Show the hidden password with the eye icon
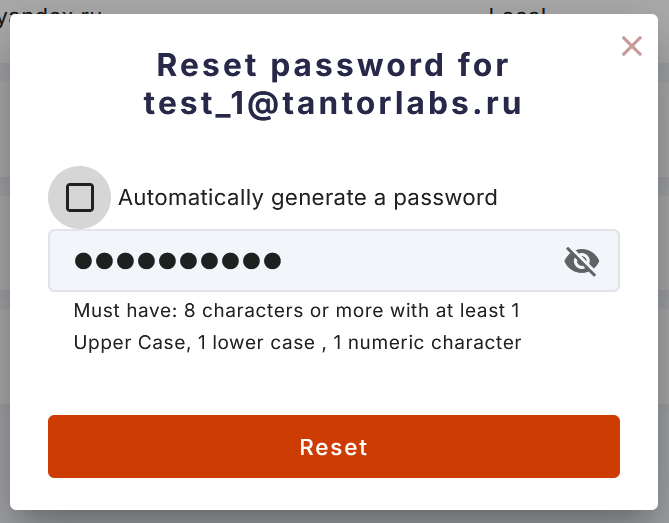The height and width of the screenshot is (523, 669). (582, 261)
